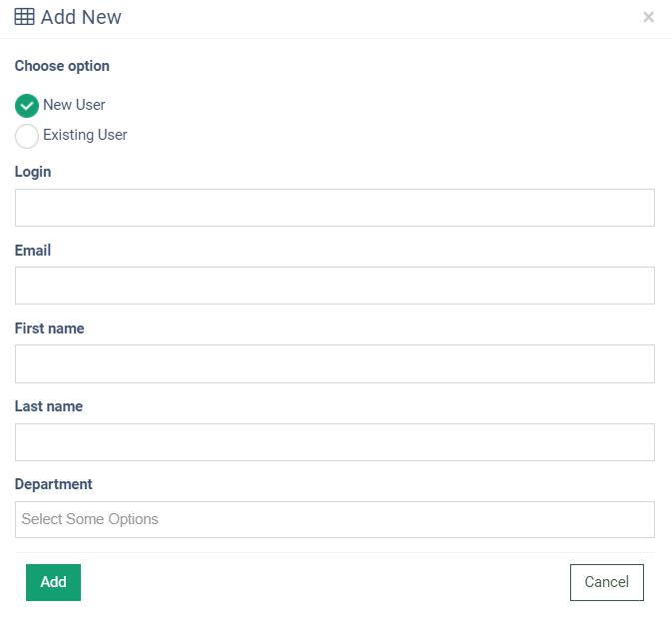Click the "New User" option label text

[74, 105]
